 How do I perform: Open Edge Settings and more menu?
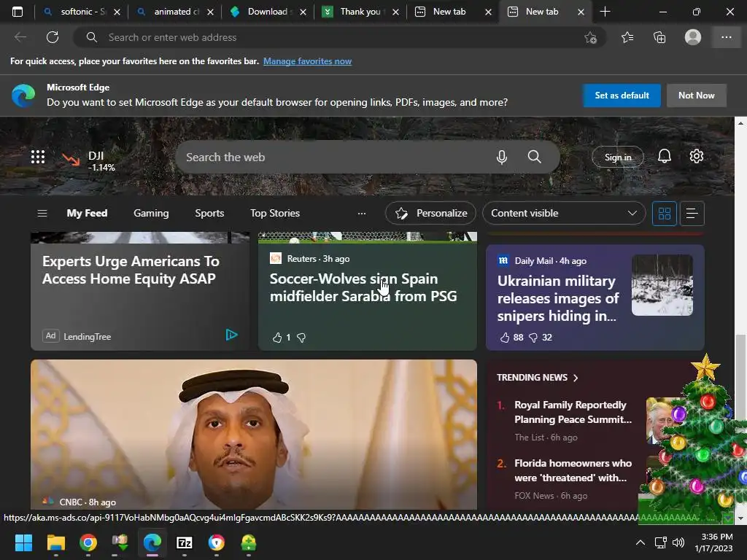point(726,37)
